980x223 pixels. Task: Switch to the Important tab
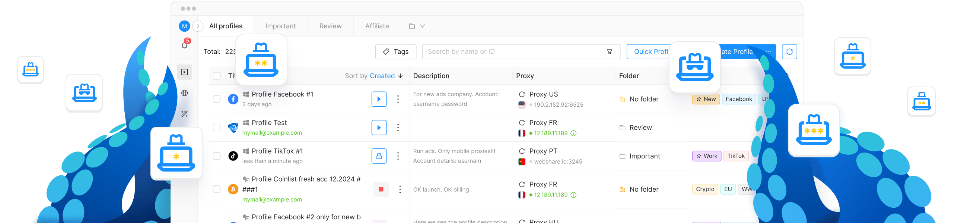(x=280, y=26)
